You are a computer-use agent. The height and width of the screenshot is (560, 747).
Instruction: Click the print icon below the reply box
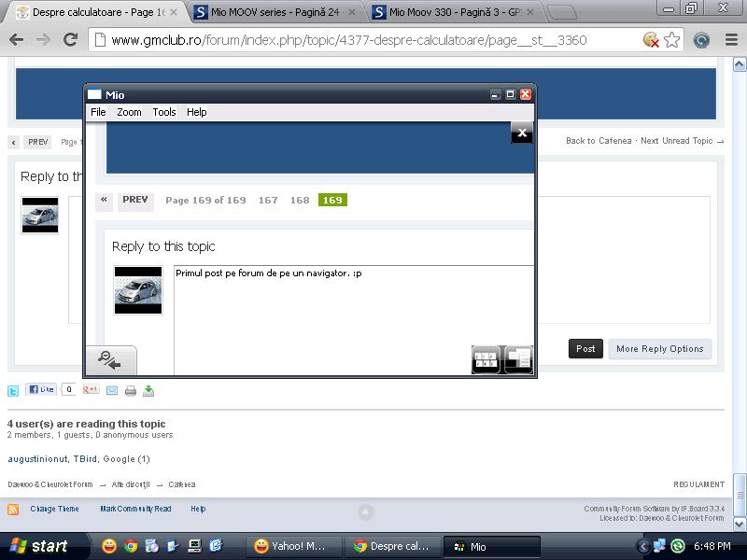click(131, 391)
